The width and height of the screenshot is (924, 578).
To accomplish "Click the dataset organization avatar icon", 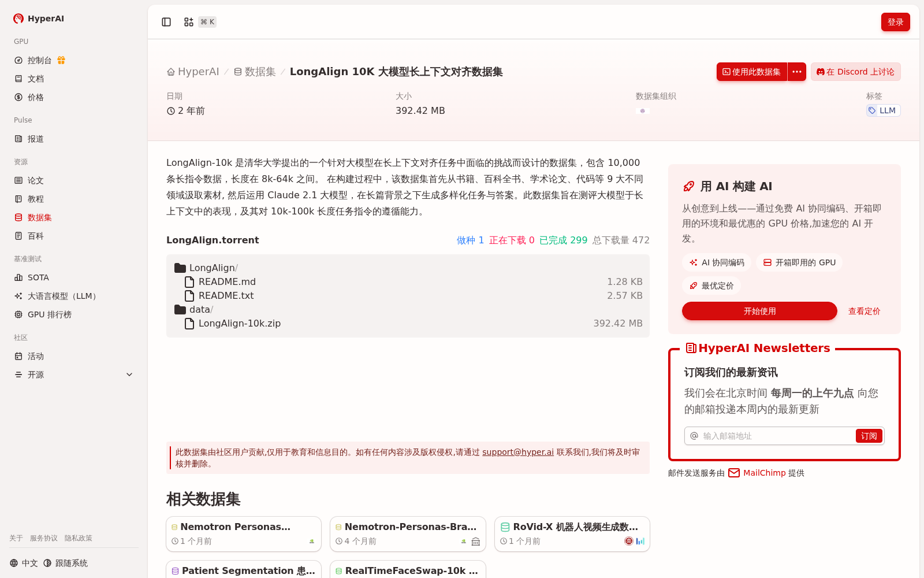I will 642,110.
